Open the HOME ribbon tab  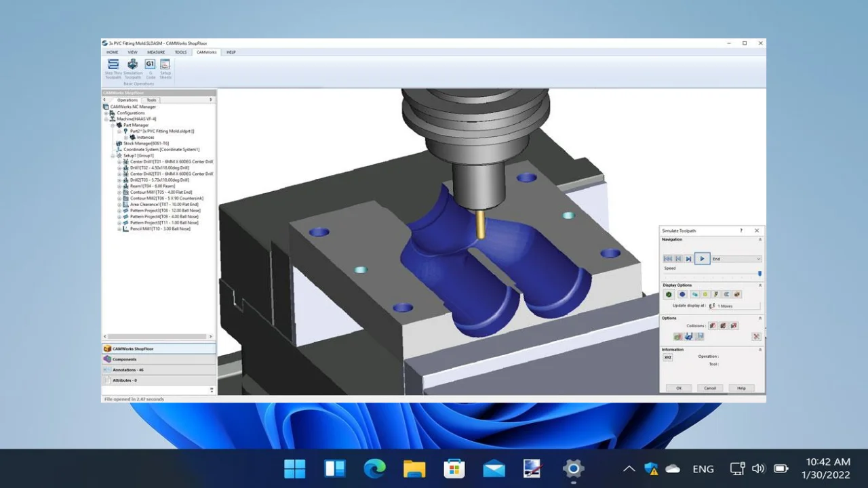click(x=112, y=52)
